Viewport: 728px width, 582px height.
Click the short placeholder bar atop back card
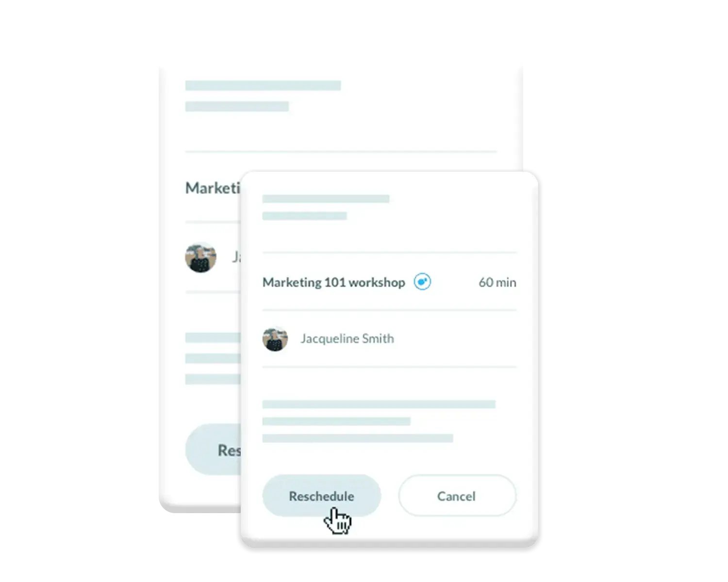click(237, 106)
